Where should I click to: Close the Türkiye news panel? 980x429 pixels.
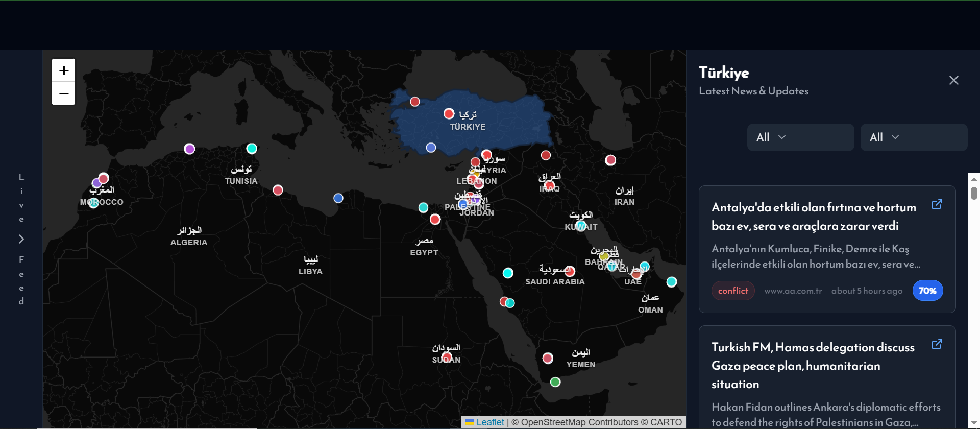click(953, 80)
